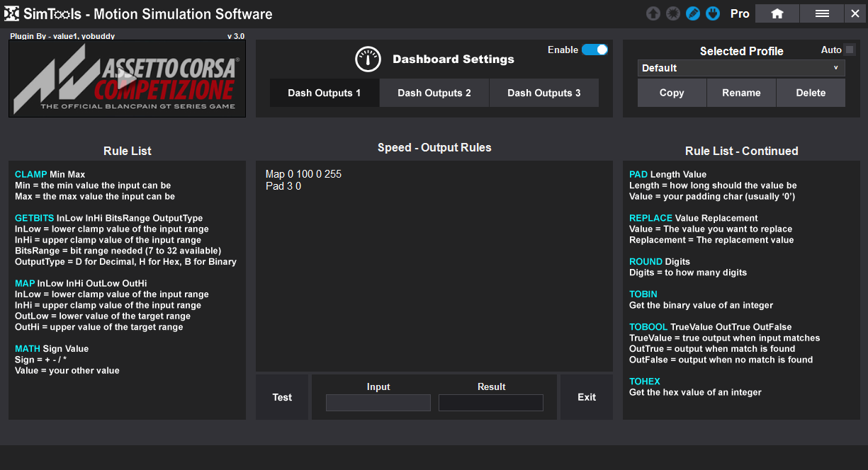Click the dashboard gauge icon
The height and width of the screenshot is (470, 868).
[x=368, y=59]
